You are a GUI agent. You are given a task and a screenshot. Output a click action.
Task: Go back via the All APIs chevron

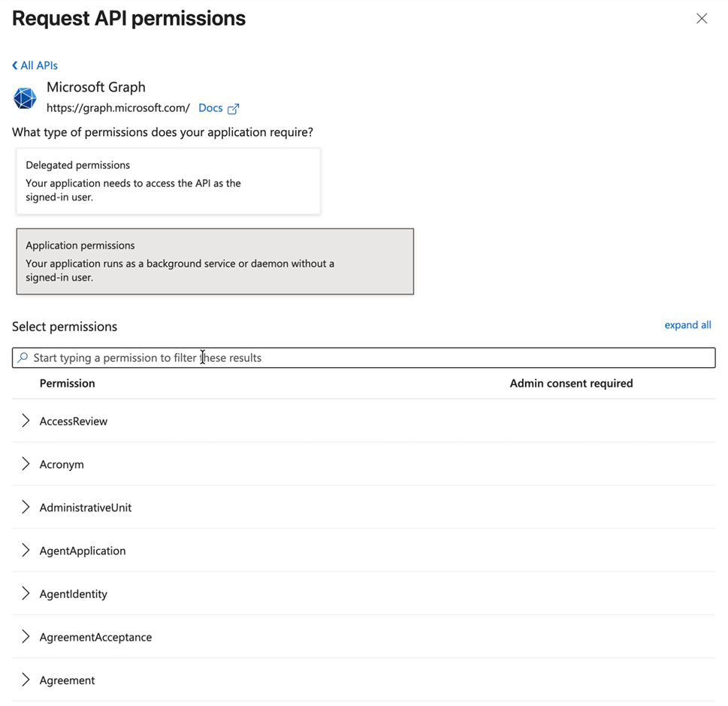tap(15, 66)
